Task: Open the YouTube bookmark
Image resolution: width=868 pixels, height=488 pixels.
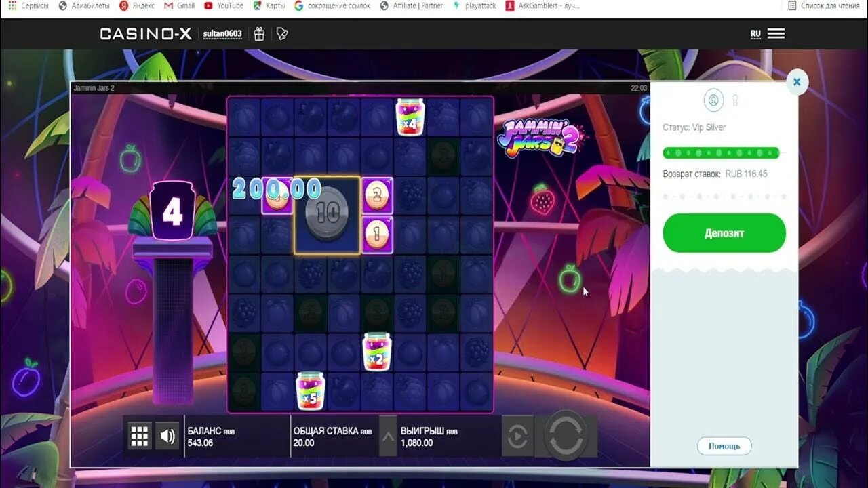Action: [x=224, y=5]
